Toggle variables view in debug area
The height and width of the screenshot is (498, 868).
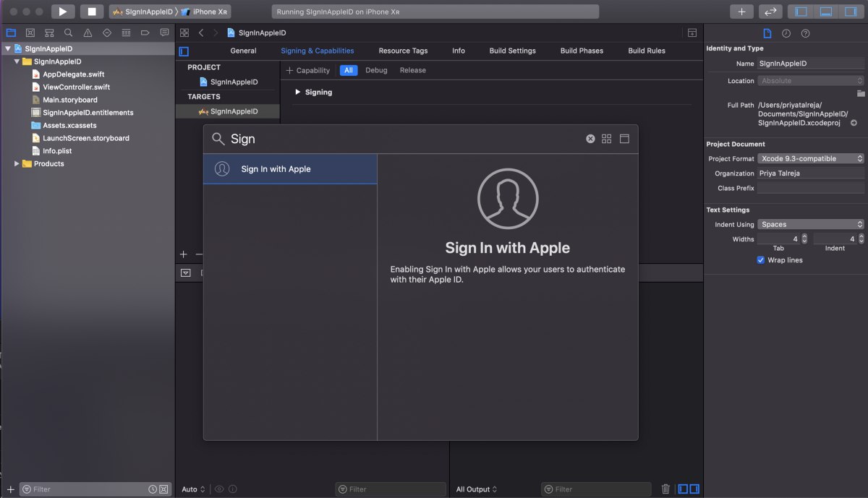[x=684, y=489]
